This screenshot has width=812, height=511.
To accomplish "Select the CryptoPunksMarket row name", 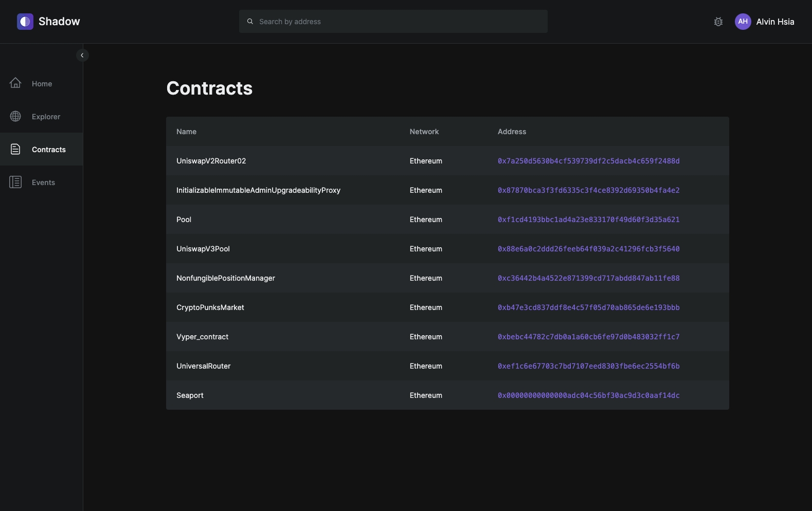I will 210,307.
